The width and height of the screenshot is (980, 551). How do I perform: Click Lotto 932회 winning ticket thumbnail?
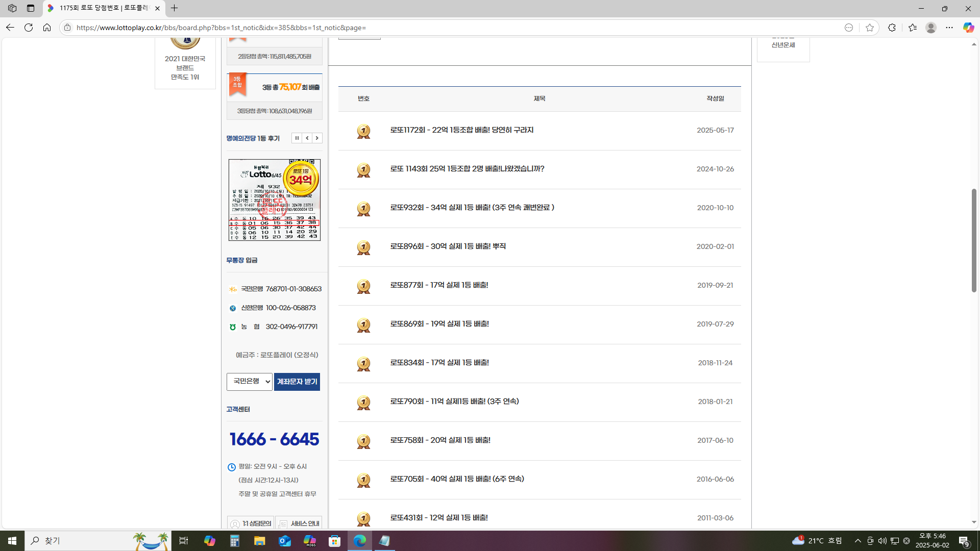(275, 200)
